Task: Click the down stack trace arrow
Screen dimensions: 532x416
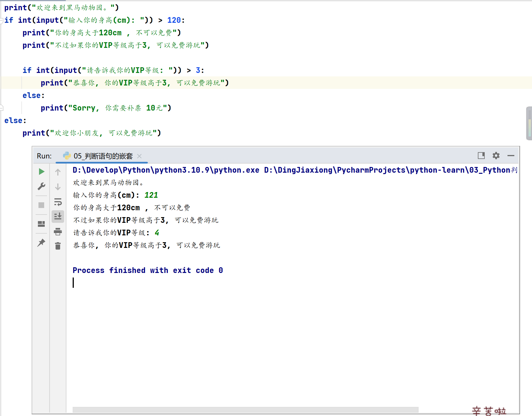Action: point(58,187)
